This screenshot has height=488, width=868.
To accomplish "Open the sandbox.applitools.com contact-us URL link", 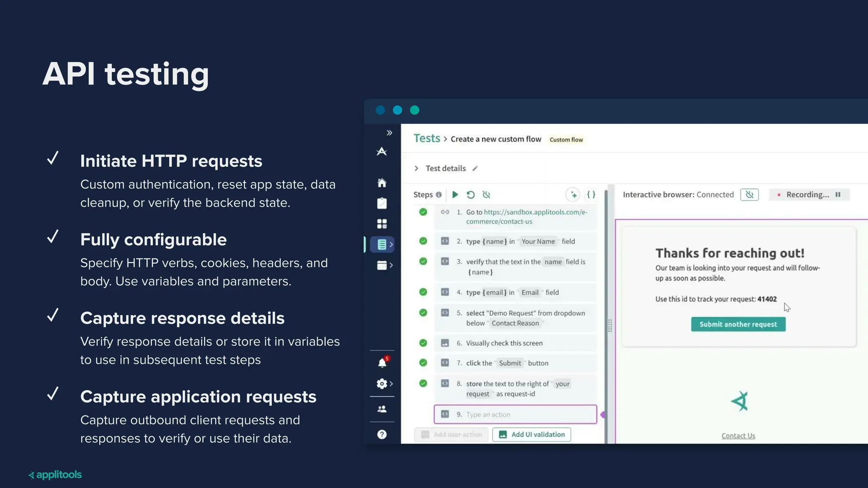I will tap(527, 217).
